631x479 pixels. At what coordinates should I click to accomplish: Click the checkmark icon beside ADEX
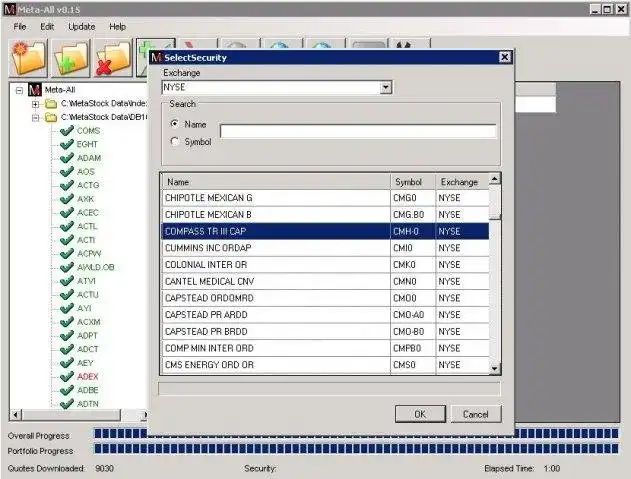(66, 377)
